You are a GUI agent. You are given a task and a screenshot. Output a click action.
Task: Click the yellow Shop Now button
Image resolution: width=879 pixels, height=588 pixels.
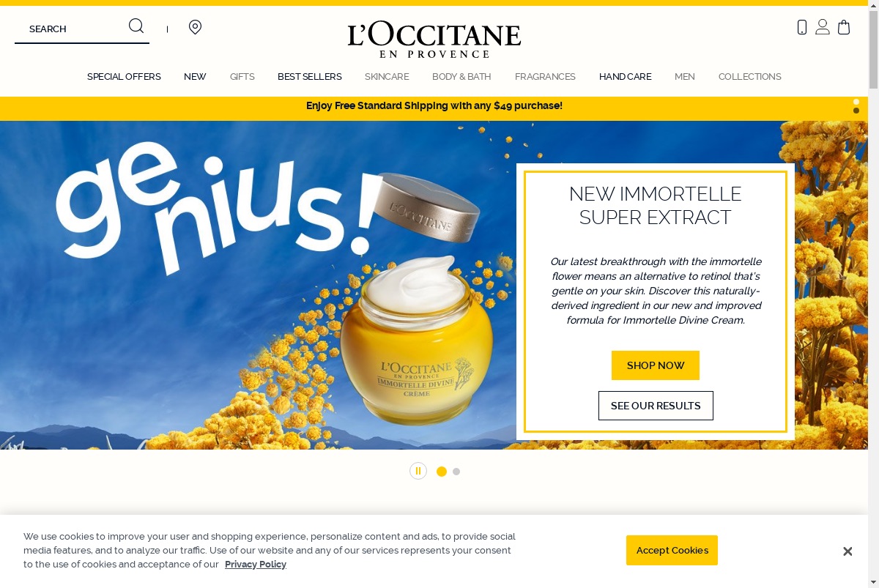coord(656,365)
